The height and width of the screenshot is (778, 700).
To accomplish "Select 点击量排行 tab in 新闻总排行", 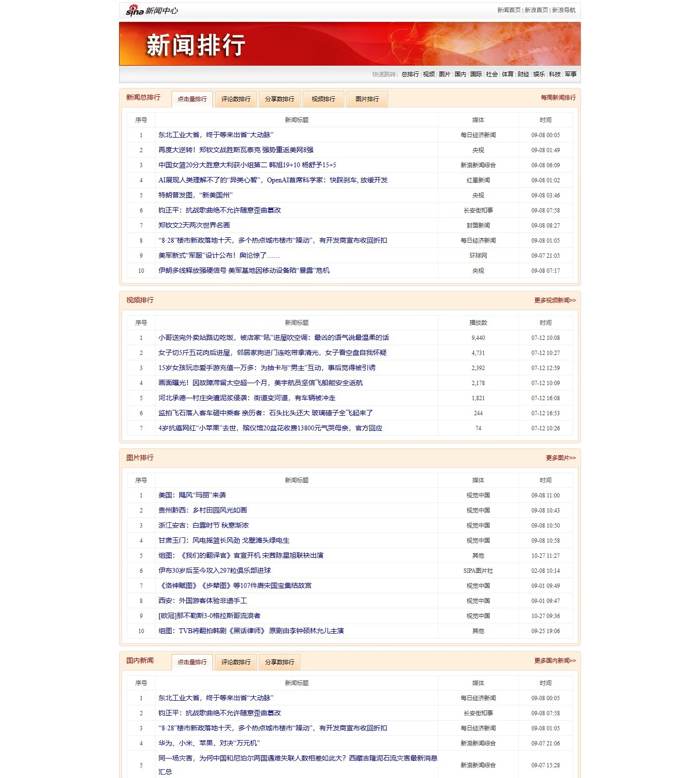I will point(192,99).
